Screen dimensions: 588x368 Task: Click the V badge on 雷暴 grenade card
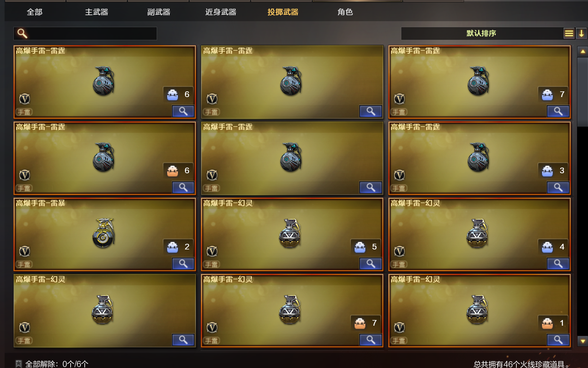click(25, 251)
